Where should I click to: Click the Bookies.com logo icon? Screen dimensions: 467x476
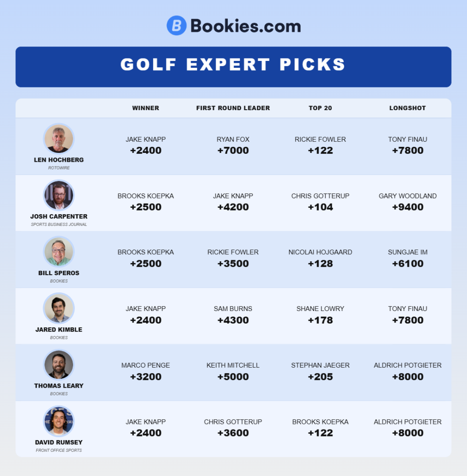176,26
